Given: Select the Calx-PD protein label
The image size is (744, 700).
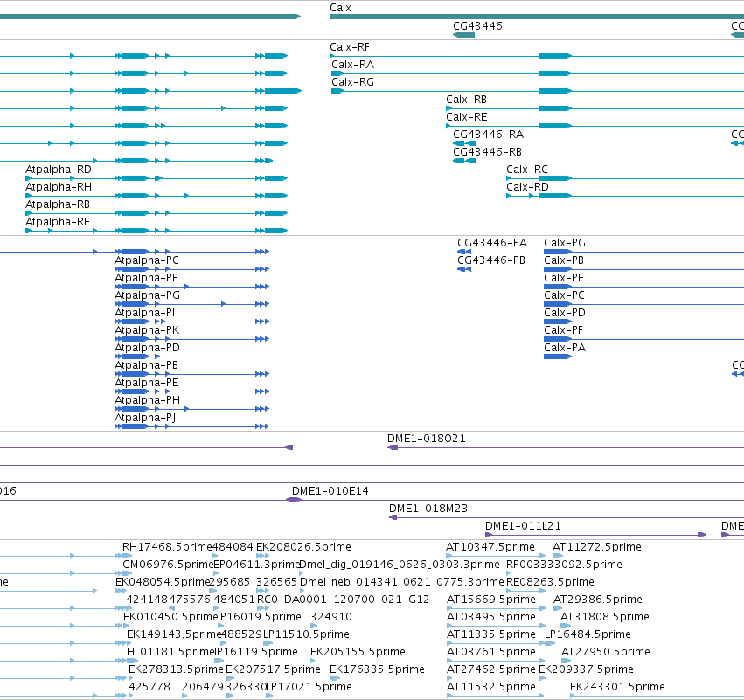Looking at the screenshot, I should (565, 313).
